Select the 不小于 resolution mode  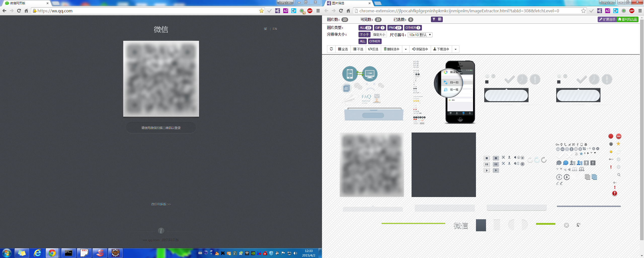pos(364,35)
